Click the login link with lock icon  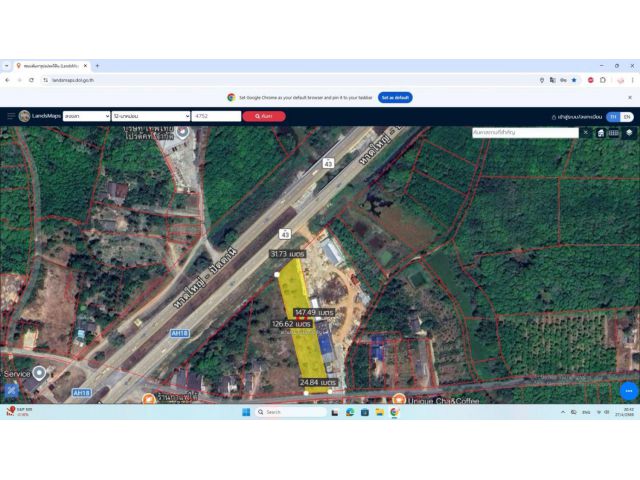pos(576,117)
